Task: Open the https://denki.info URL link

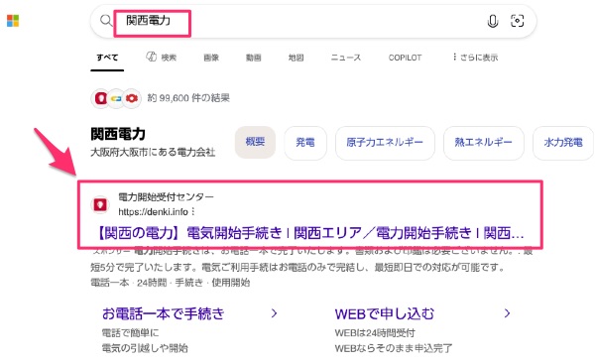Action: pyautogui.click(x=154, y=212)
